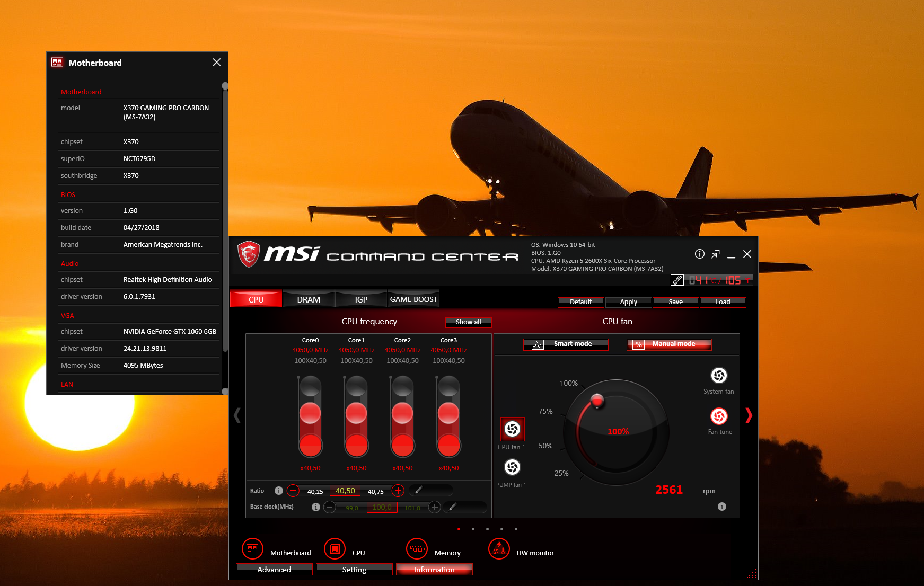
Task: Select the PUMP fan 1 icon
Action: 512,467
